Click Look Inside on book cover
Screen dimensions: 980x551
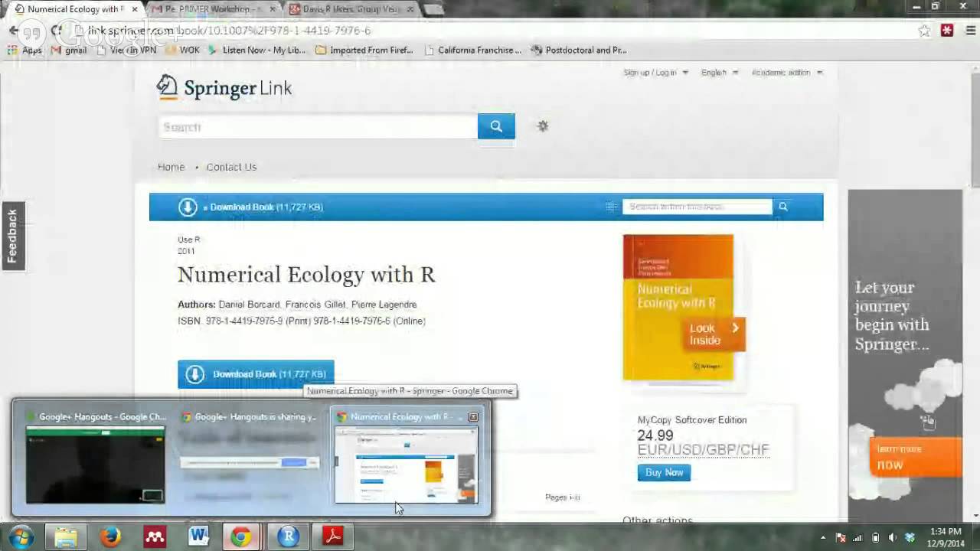(x=713, y=334)
